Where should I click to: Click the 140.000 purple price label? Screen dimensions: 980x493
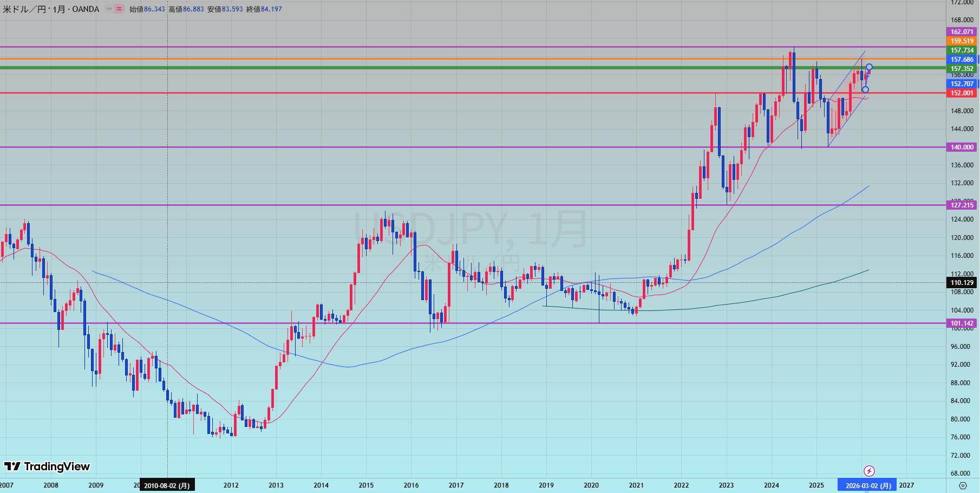[962, 147]
